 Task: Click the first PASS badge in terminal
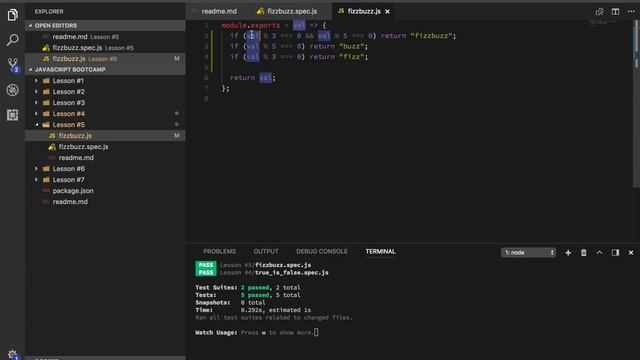point(206,265)
